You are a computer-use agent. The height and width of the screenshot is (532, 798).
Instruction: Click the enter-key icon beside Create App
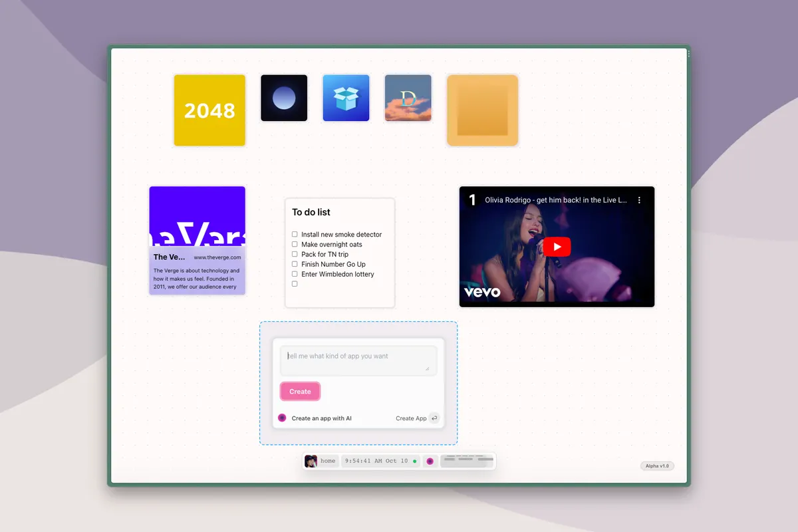pyautogui.click(x=434, y=418)
